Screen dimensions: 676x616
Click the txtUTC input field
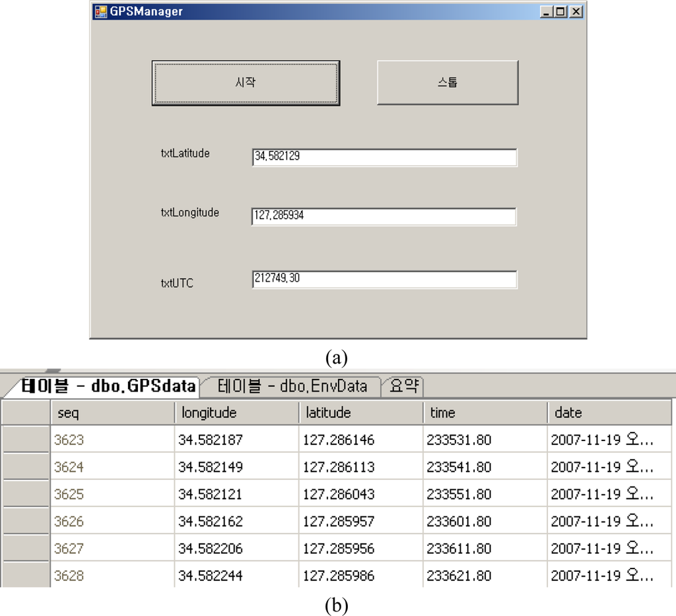tap(384, 279)
